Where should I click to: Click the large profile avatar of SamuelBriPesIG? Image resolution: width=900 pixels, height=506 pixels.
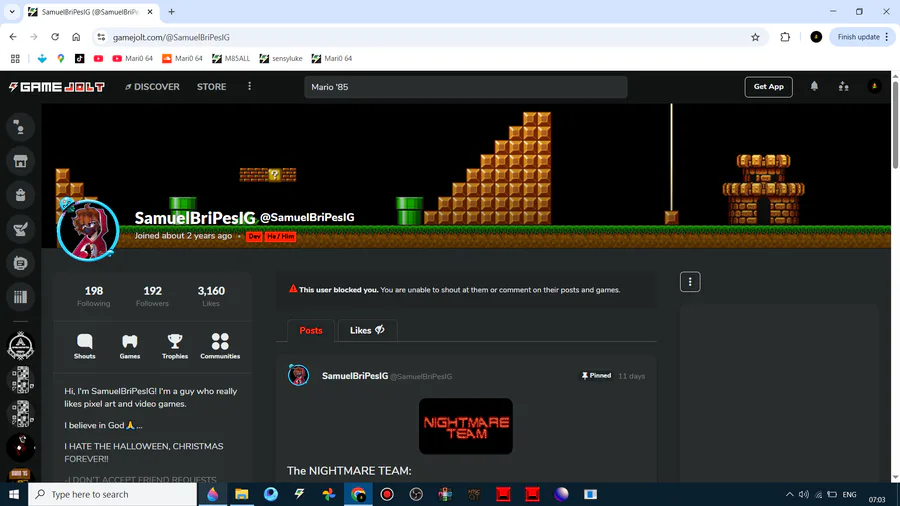click(x=88, y=230)
